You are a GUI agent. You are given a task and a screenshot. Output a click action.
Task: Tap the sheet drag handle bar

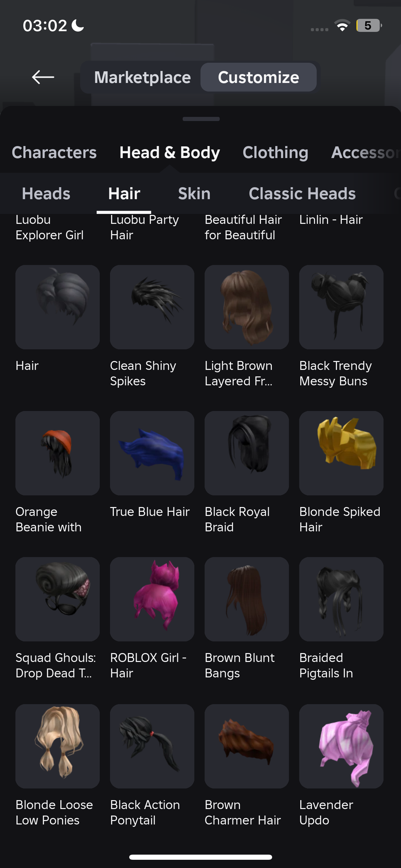(x=201, y=119)
